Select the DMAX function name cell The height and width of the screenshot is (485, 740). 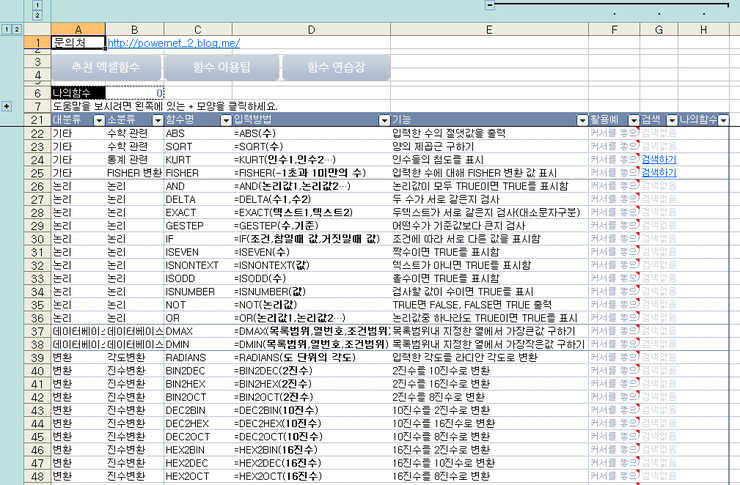point(198,331)
